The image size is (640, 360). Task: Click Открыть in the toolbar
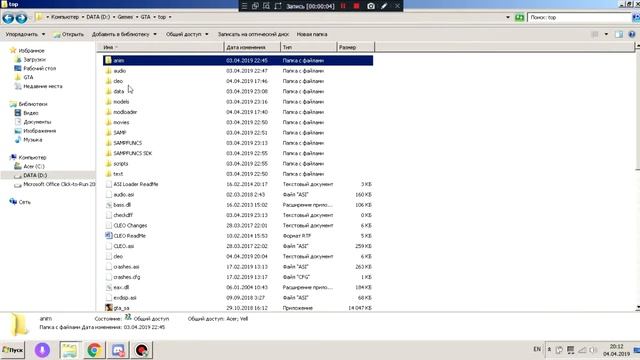(x=69, y=34)
